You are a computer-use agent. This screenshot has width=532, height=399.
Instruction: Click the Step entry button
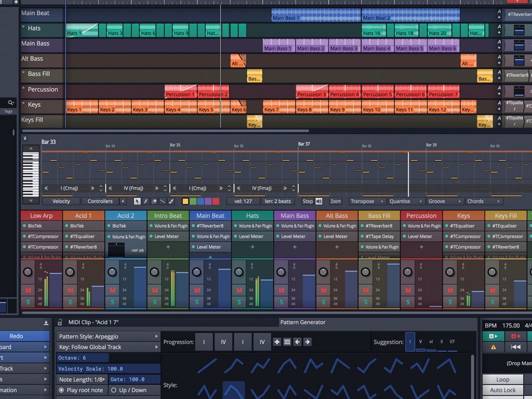[x=307, y=201]
